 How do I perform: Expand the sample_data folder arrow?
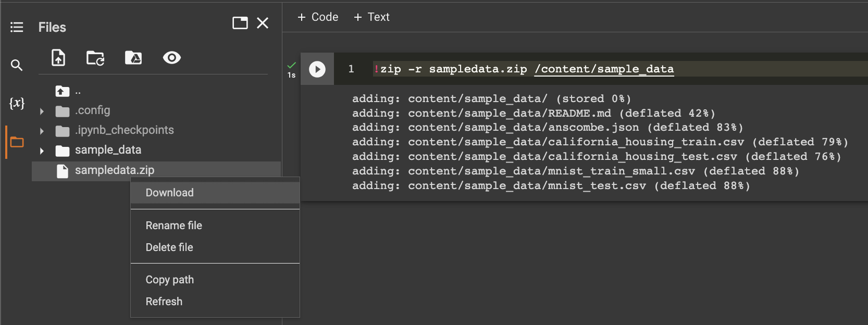pos(42,151)
